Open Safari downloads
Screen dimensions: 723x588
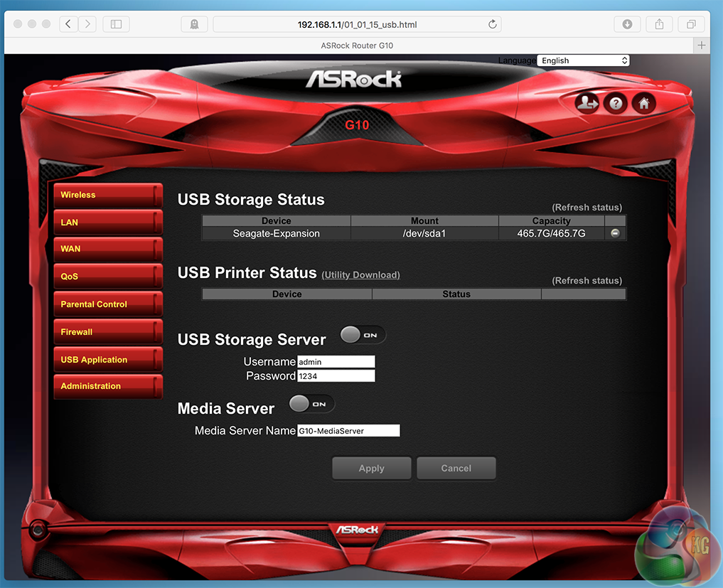627,24
